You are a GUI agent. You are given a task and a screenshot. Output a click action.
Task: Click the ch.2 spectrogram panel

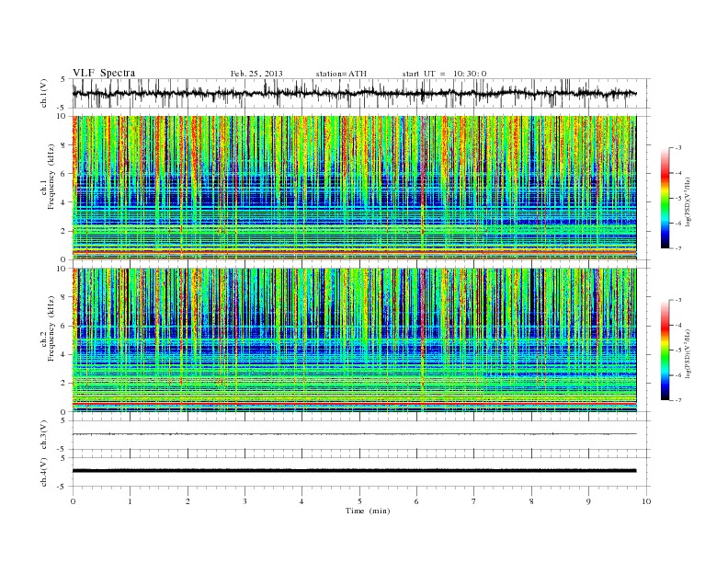[354, 340]
